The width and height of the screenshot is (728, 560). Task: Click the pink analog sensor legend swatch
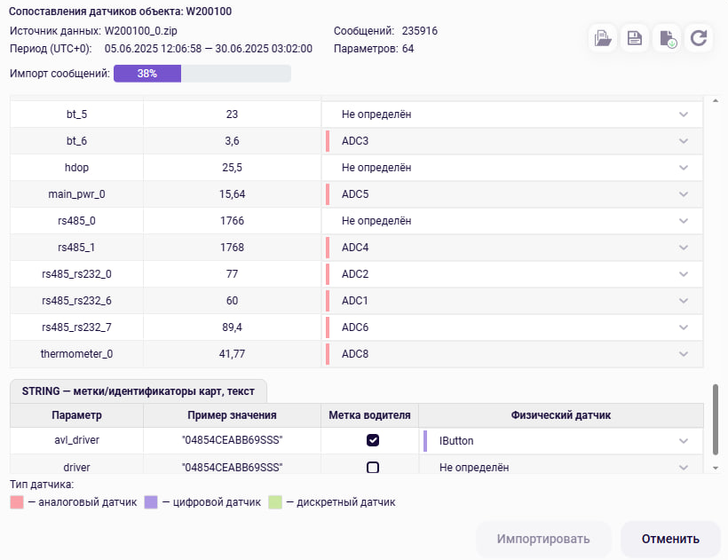point(17,502)
